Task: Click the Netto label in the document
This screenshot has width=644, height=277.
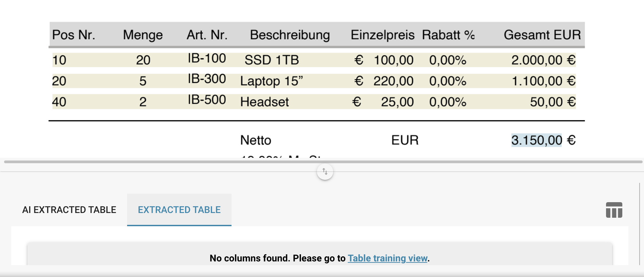Action: (256, 140)
